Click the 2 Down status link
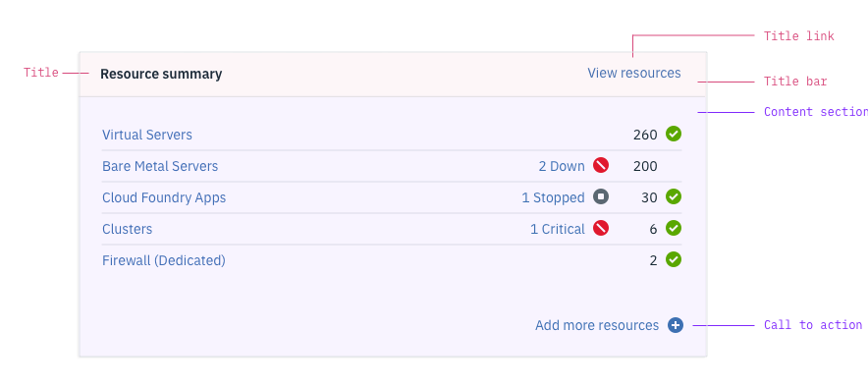The height and width of the screenshot is (386, 868). coord(562,166)
